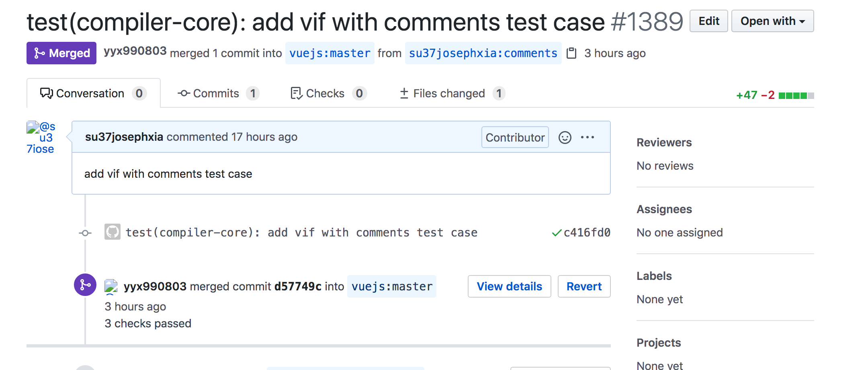This screenshot has height=370, width=868.
Task: Open su37josephxia:comments branch link
Action: 483,53
